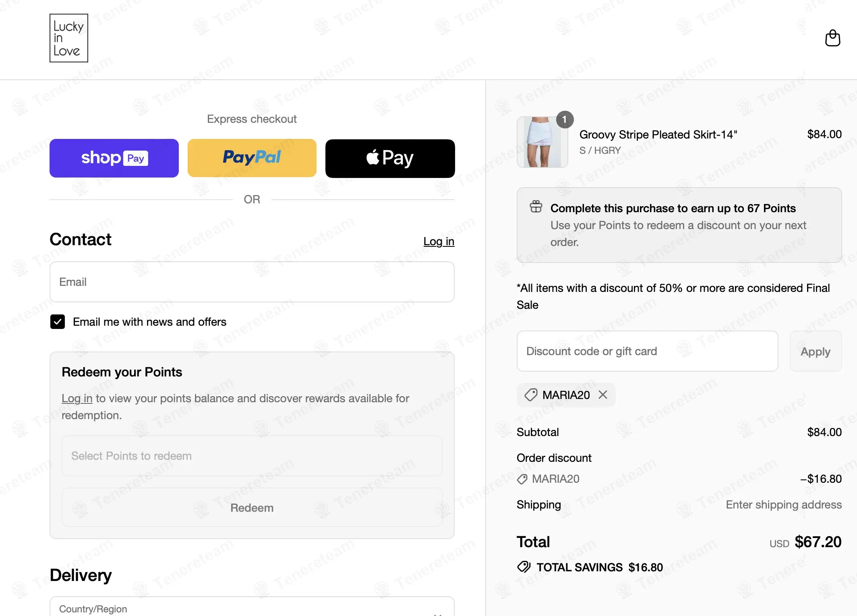Click the Lucky in Love logo
The image size is (857, 616).
[x=69, y=38]
